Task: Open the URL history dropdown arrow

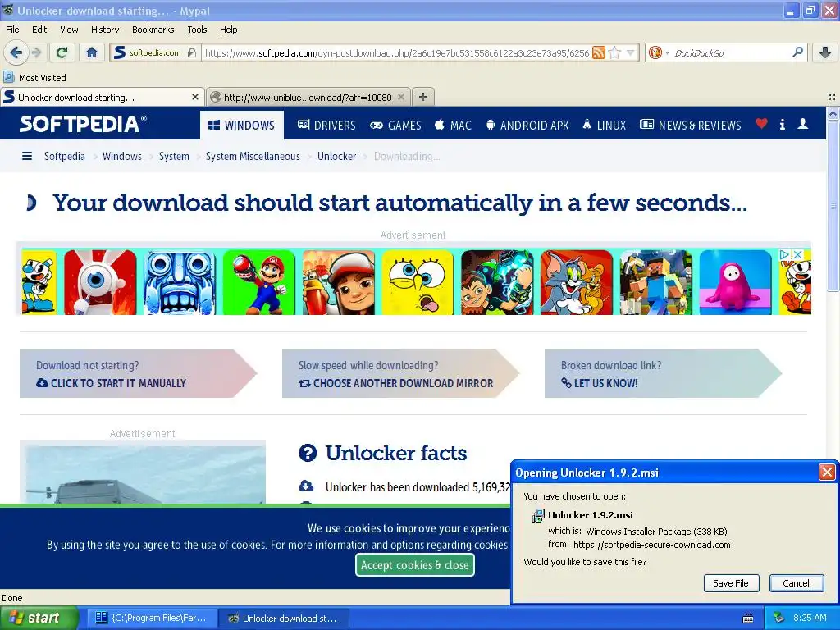Action: coord(631,52)
